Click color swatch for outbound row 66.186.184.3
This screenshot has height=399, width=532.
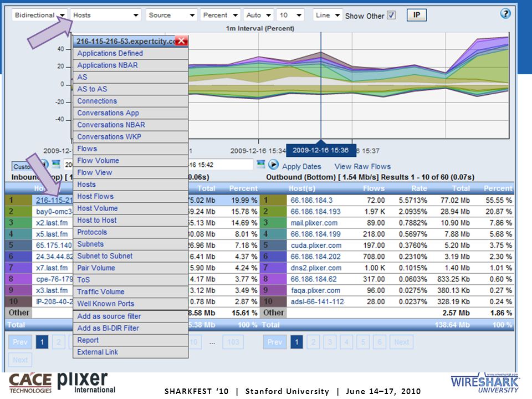pos(273,200)
